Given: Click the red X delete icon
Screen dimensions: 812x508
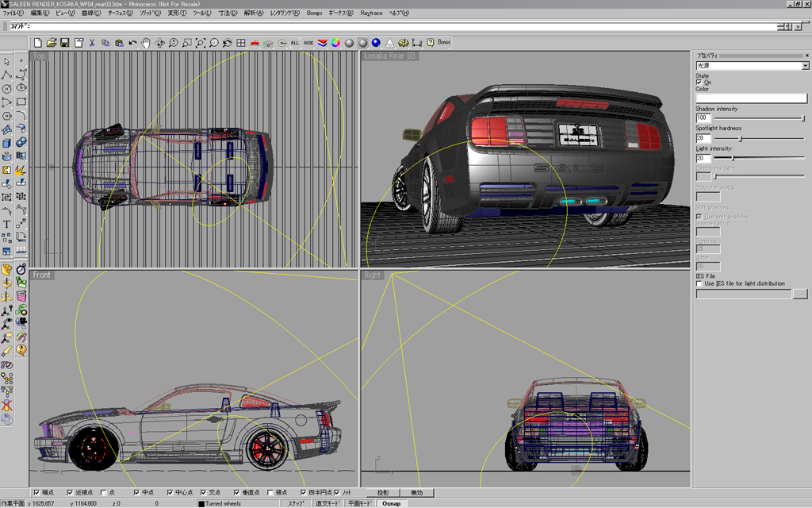Looking at the screenshot, I should pos(6,406).
